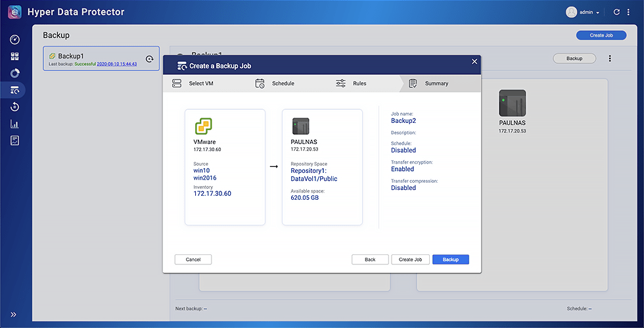This screenshot has width=644, height=328.
Task: Click the blue Backup button in dialog
Action: coord(451,260)
